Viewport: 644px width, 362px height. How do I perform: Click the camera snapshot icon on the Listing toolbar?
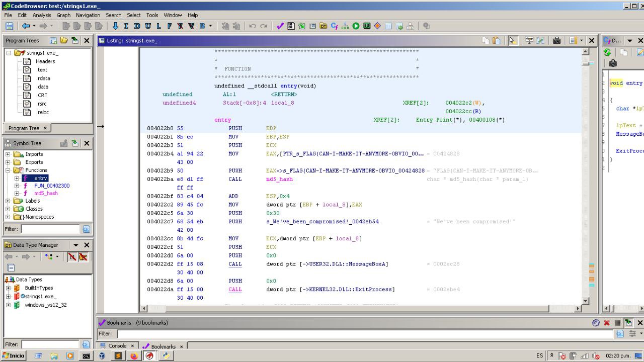click(x=557, y=41)
